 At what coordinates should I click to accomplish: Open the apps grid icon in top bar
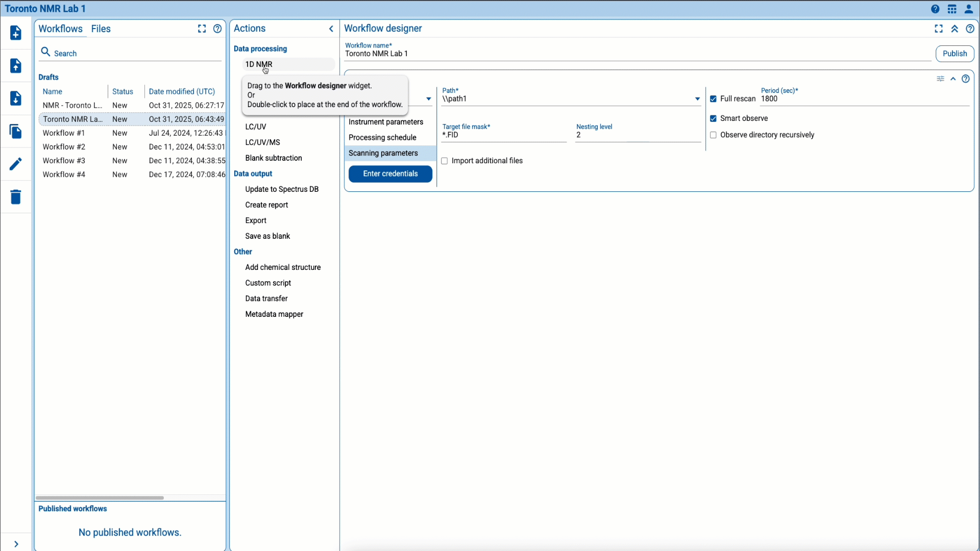[x=952, y=9]
